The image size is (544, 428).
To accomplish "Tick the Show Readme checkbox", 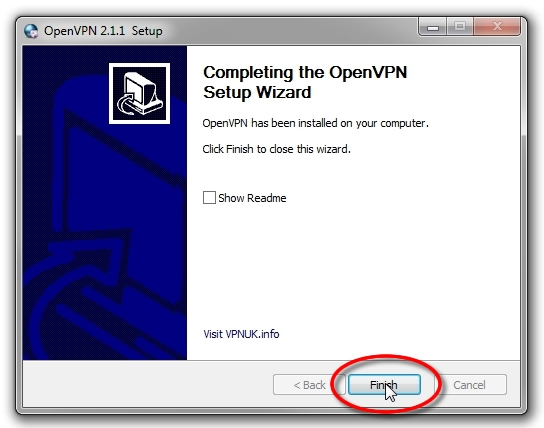I will [x=209, y=198].
